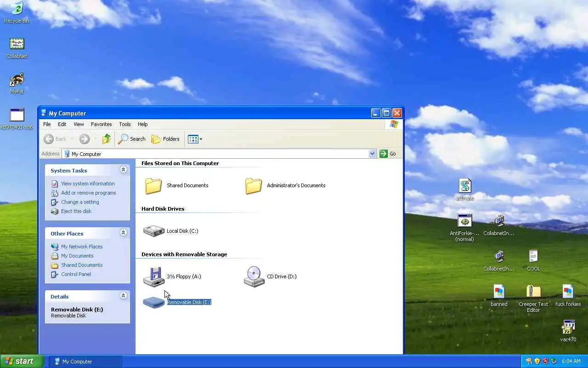The image size is (588, 368).
Task: Click the first system tray icon
Action: point(529,361)
